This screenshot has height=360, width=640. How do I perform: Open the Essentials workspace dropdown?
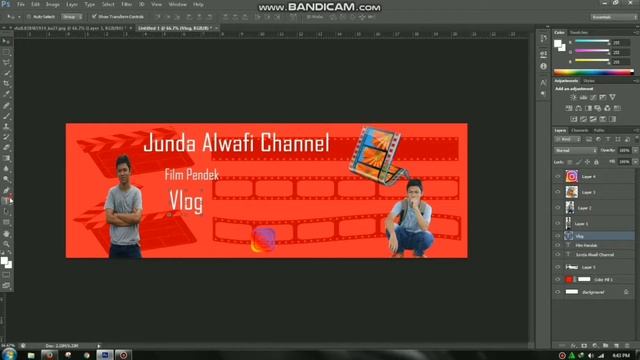[613, 17]
